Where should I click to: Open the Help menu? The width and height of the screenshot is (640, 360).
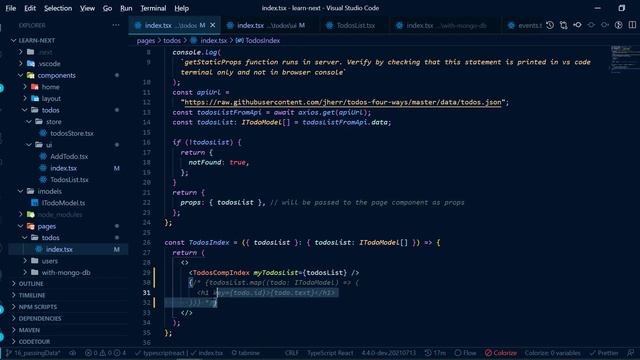pos(181,8)
